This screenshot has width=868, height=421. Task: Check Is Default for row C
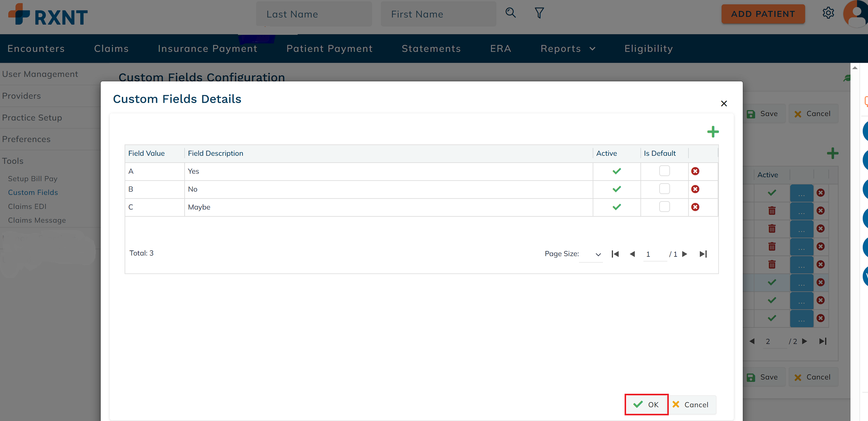pos(664,207)
